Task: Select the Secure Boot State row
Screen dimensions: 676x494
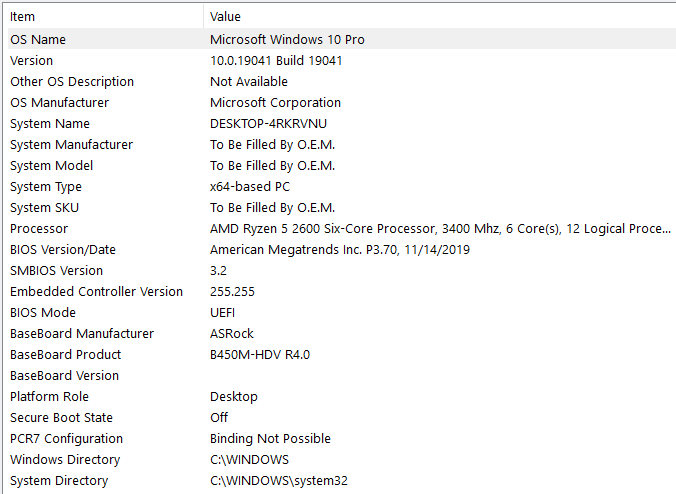Action: [61, 418]
